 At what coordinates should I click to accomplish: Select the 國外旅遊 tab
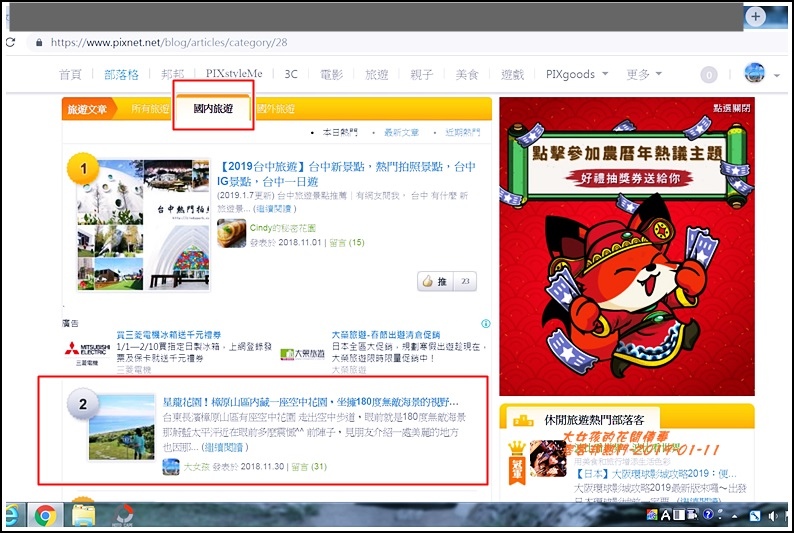coord(276,109)
